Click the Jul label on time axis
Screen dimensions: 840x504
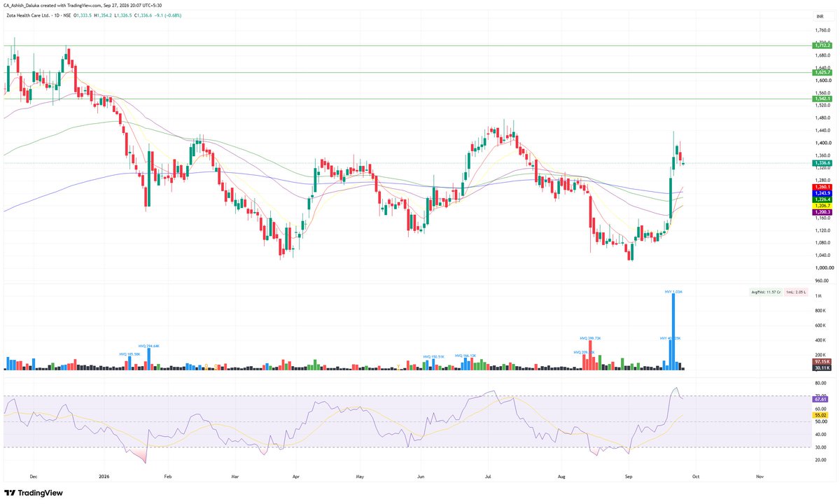click(x=489, y=475)
